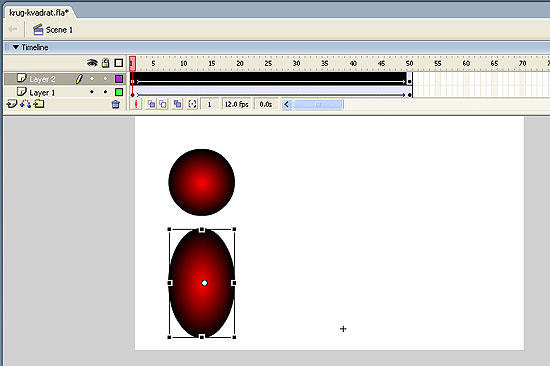Click frame 50 on the timeline ruler

tap(409, 63)
